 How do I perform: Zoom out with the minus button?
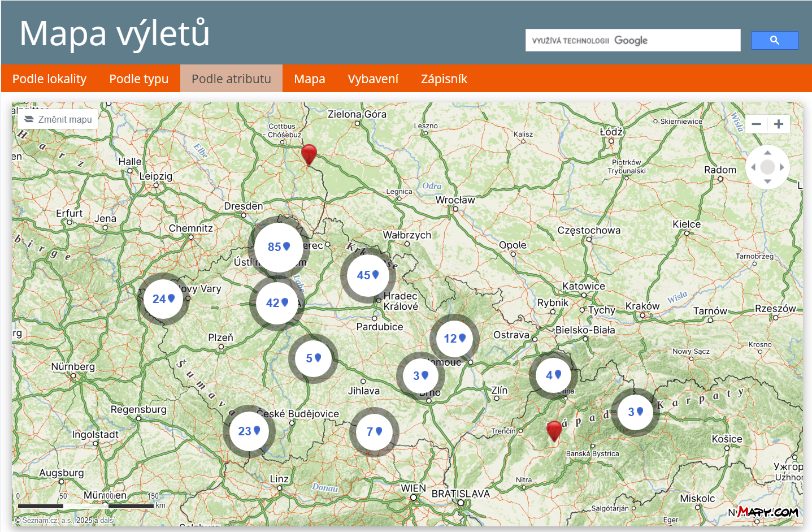pos(757,124)
